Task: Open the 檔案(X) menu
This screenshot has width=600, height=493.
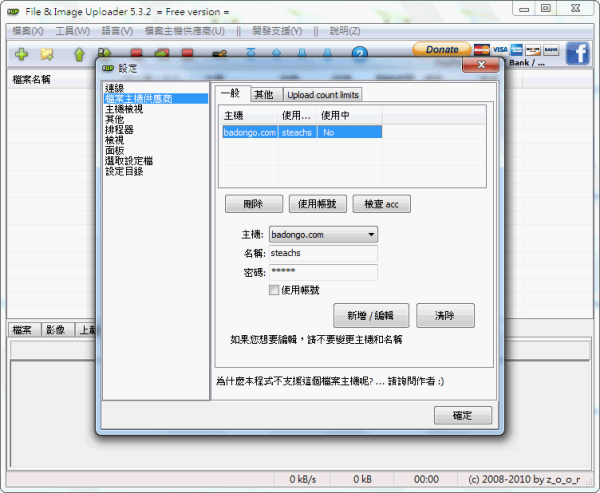Action: [28, 31]
